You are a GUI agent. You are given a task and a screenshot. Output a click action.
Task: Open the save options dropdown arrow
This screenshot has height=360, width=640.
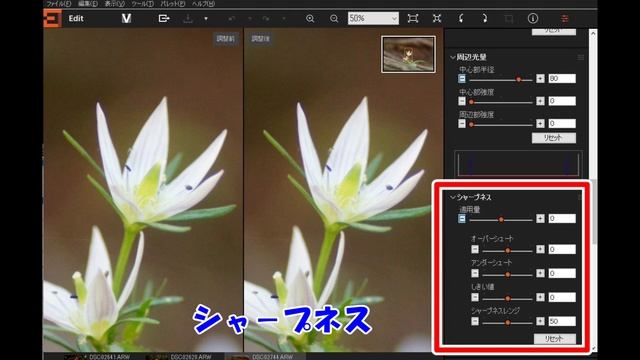[206, 19]
